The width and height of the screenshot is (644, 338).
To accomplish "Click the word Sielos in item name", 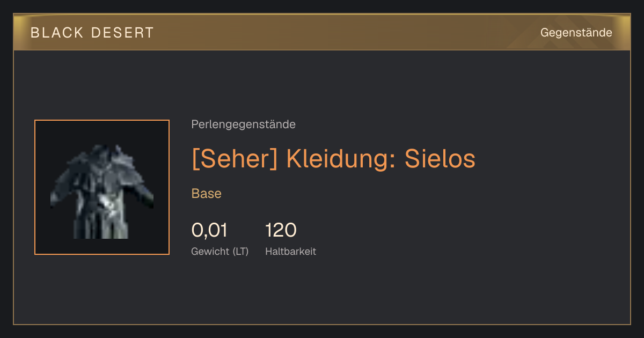I will click(x=440, y=158).
